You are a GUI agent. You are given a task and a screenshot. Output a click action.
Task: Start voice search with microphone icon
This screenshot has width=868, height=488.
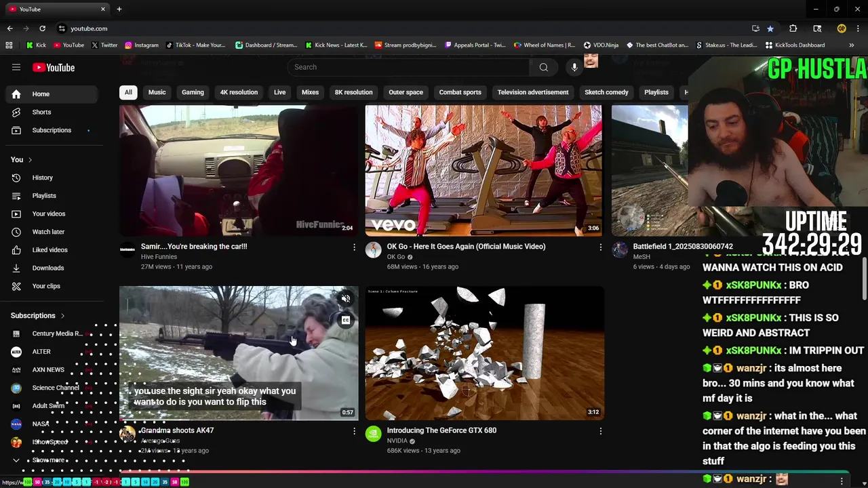[574, 67]
